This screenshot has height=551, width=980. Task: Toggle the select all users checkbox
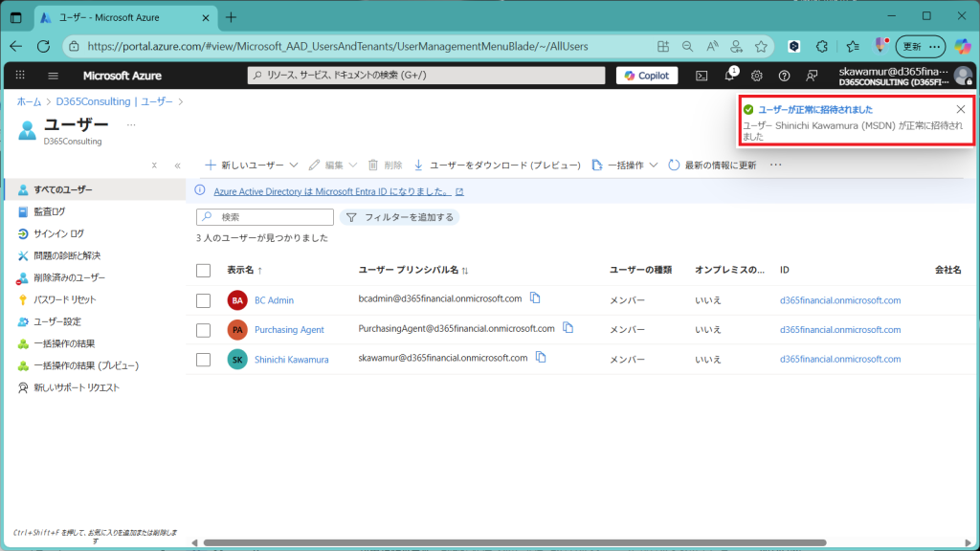pyautogui.click(x=203, y=271)
